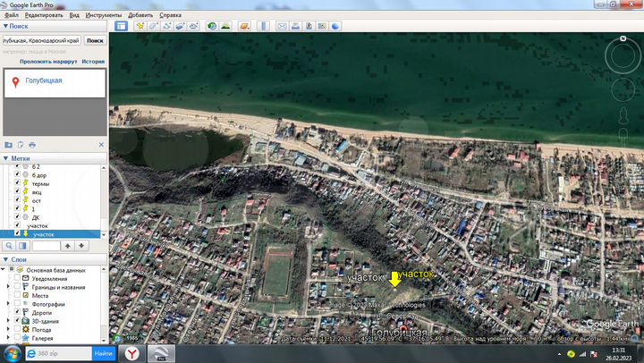Viewport: 644px width, 363px height.
Task: Click the search address input field
Action: coord(41,40)
